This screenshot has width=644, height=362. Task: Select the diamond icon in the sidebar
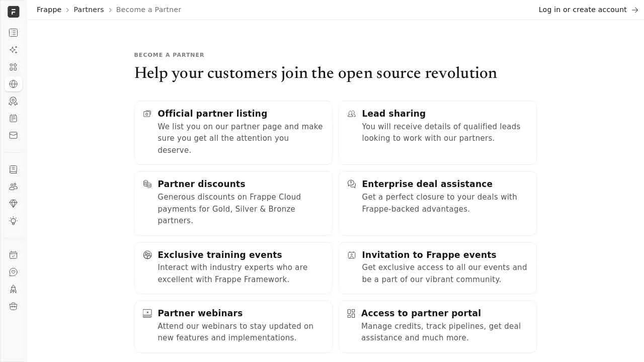tap(13, 204)
